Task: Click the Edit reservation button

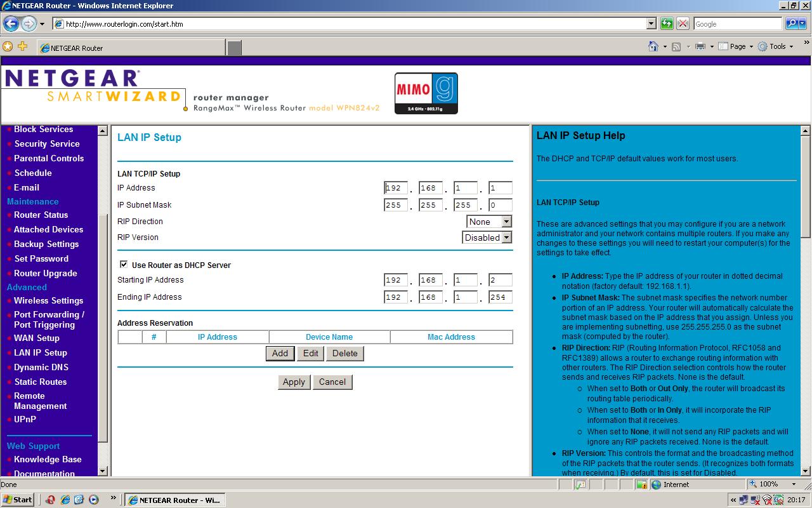Action: coord(310,354)
